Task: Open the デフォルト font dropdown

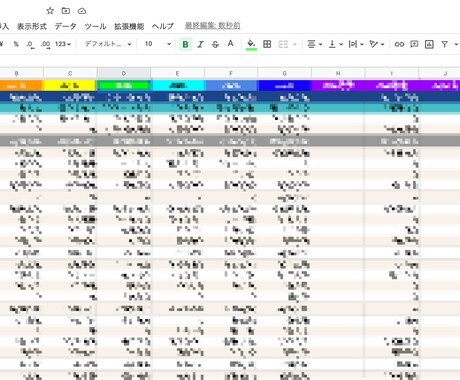Action: coord(108,44)
